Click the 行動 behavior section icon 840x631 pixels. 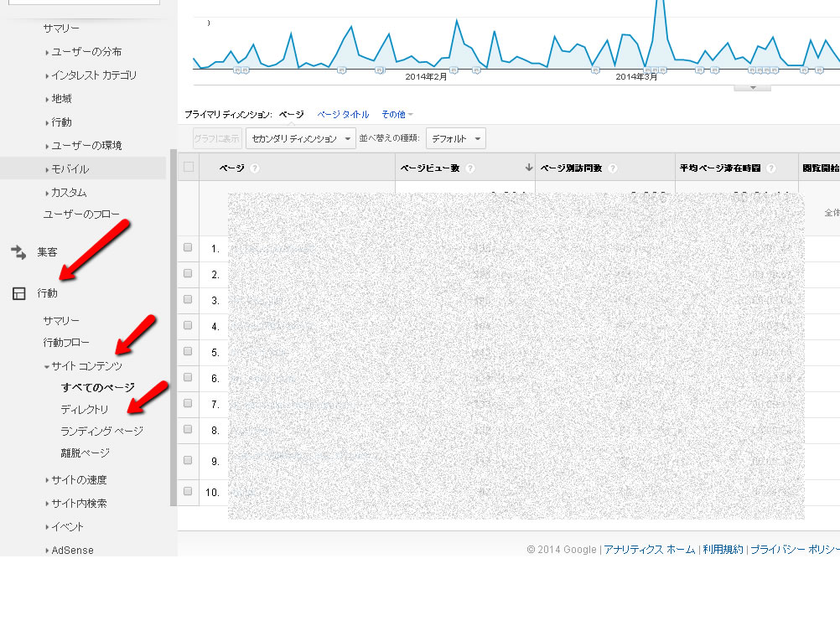click(x=18, y=293)
